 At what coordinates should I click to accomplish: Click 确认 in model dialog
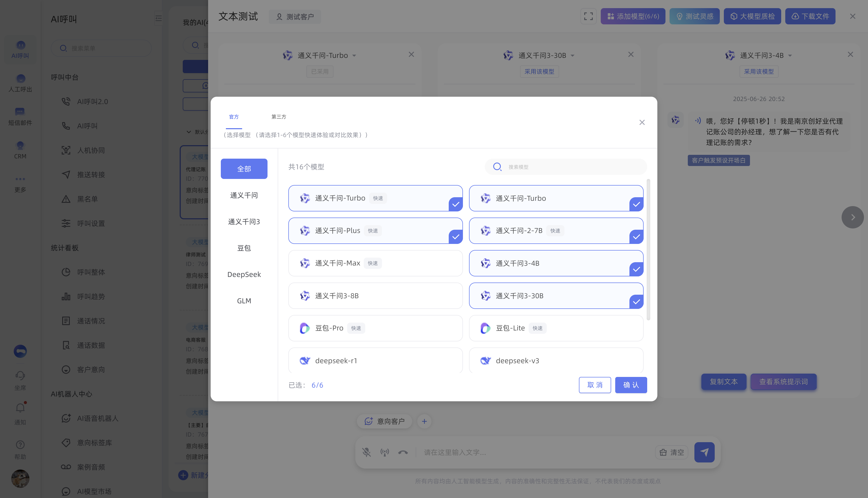tap(631, 385)
